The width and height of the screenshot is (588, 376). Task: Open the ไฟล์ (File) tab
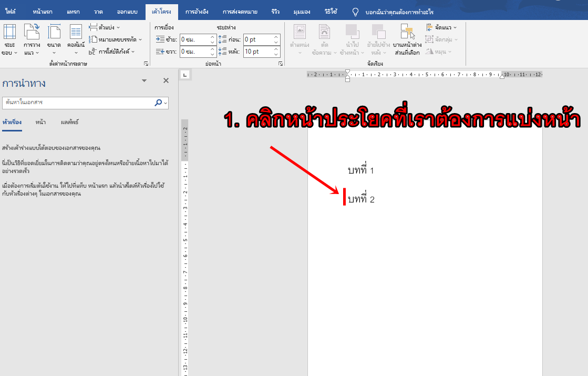(11, 12)
